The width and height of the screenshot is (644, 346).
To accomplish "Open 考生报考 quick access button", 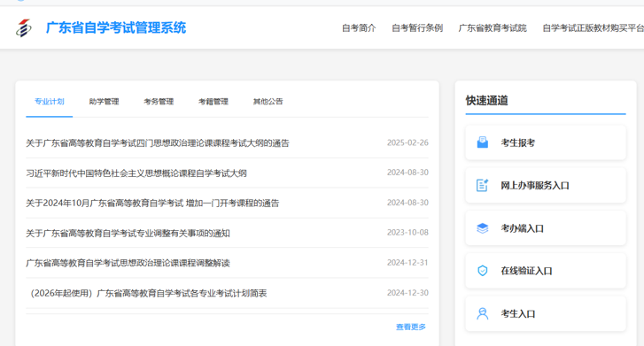I will (546, 142).
